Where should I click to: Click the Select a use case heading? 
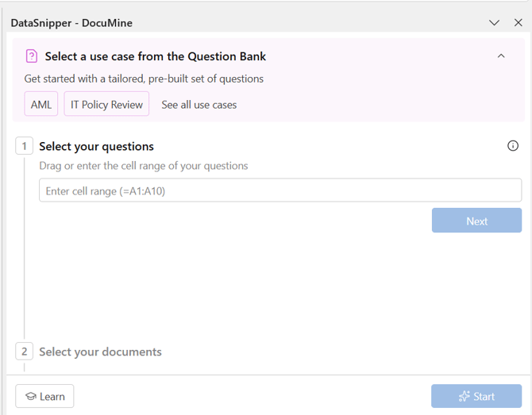tap(155, 56)
